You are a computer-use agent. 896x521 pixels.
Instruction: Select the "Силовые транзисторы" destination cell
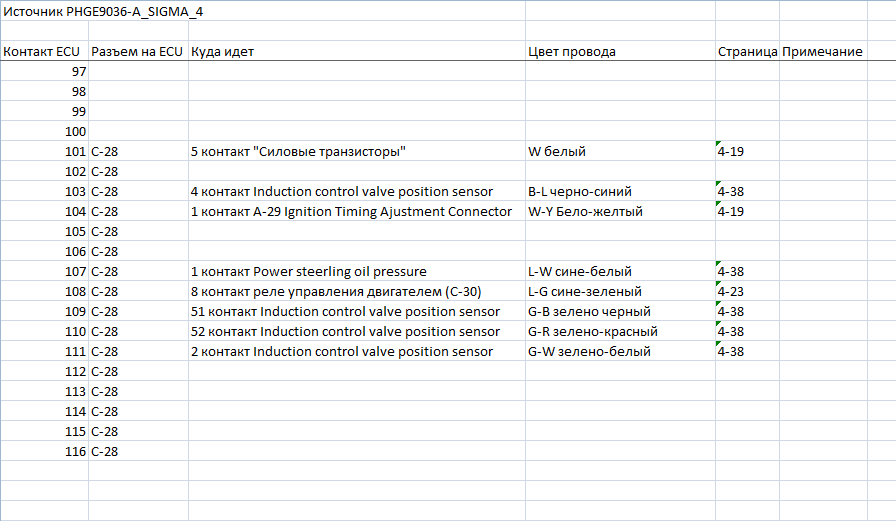coord(298,152)
